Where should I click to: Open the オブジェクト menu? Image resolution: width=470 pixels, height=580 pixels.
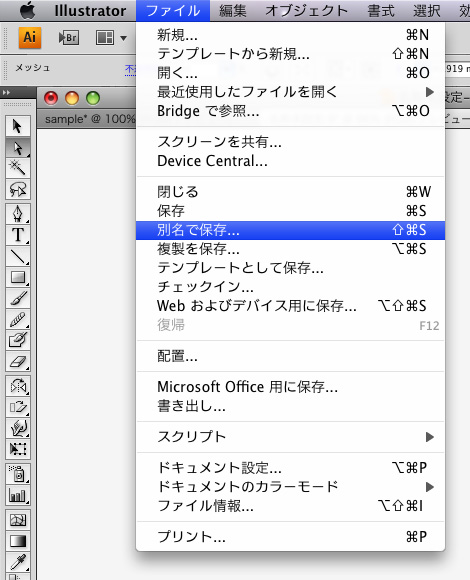point(307,11)
